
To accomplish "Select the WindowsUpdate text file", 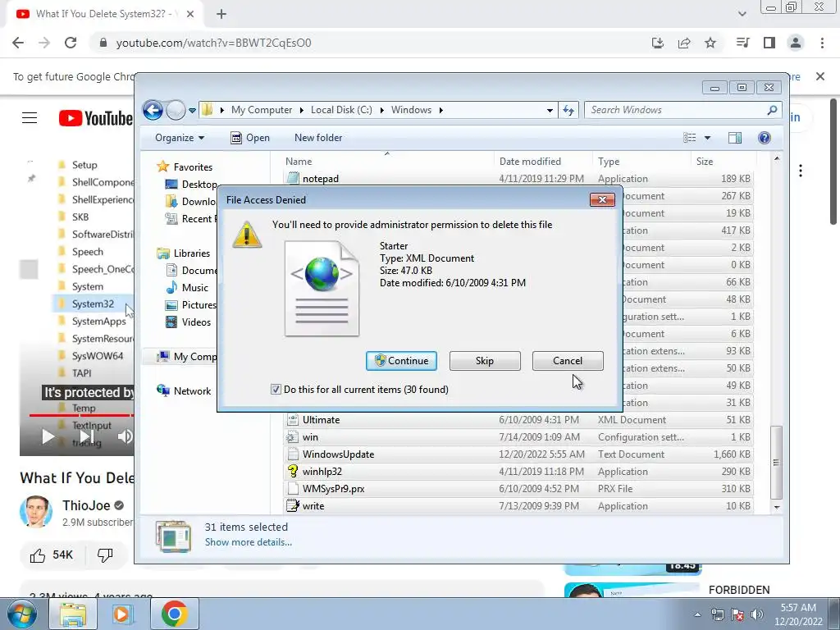I will coord(518,454).
